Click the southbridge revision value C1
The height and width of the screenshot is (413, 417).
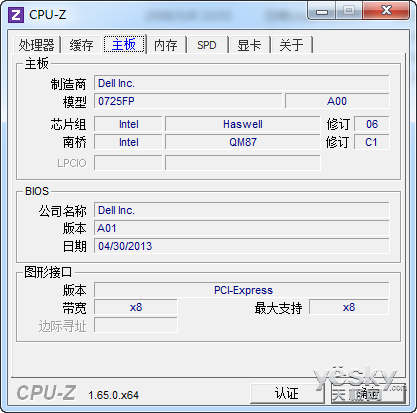(x=372, y=142)
